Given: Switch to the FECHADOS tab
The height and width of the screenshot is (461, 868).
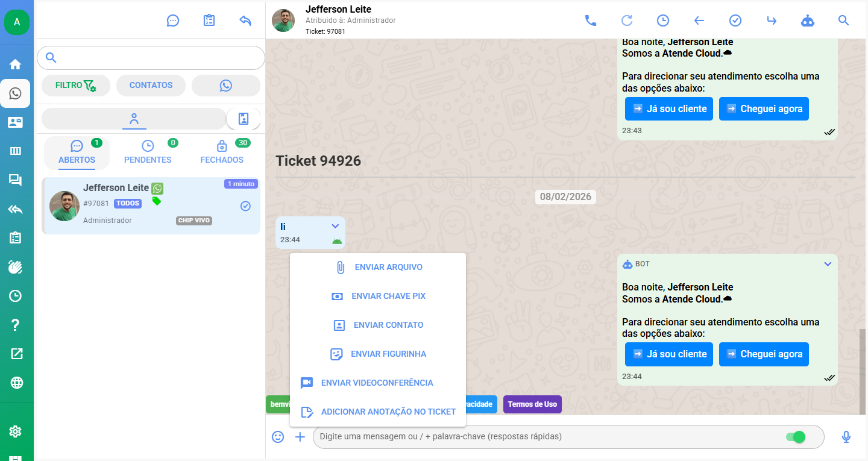Looking at the screenshot, I should click(222, 152).
